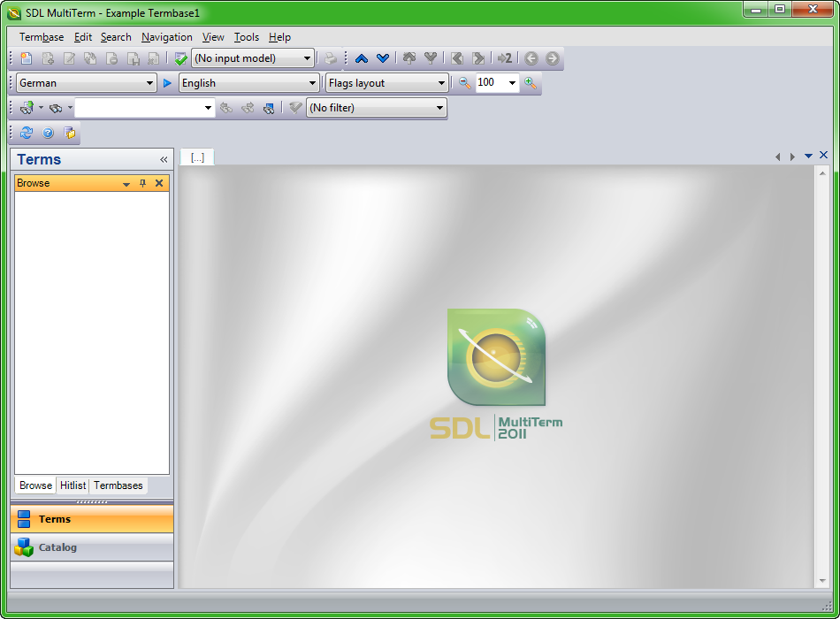Click the previous search hit binoculars icon

click(226, 108)
